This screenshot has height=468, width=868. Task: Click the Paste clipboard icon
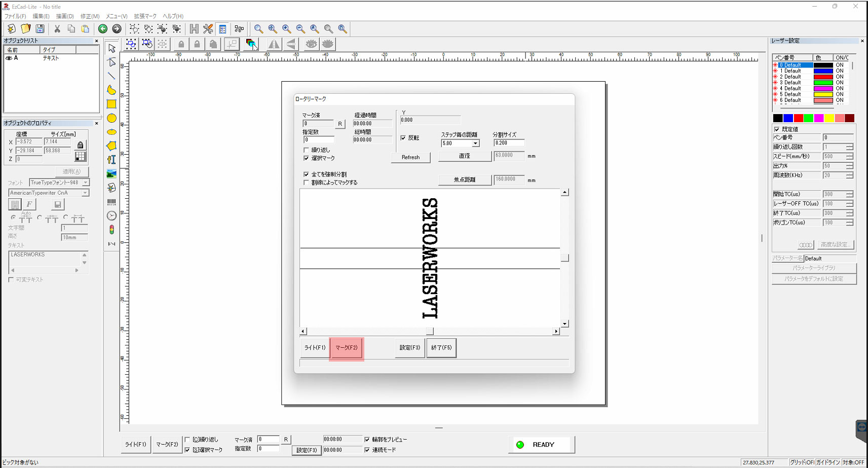point(85,29)
